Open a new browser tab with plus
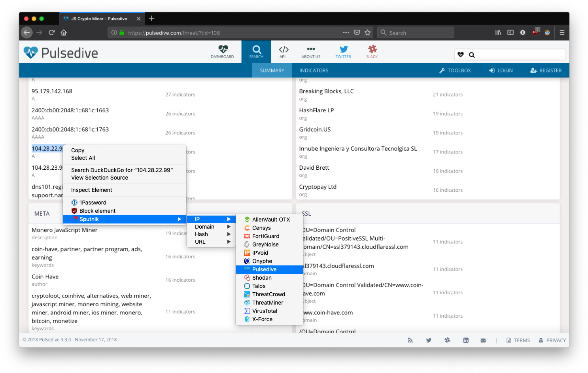Screen dimensions: 588x373 151,18
